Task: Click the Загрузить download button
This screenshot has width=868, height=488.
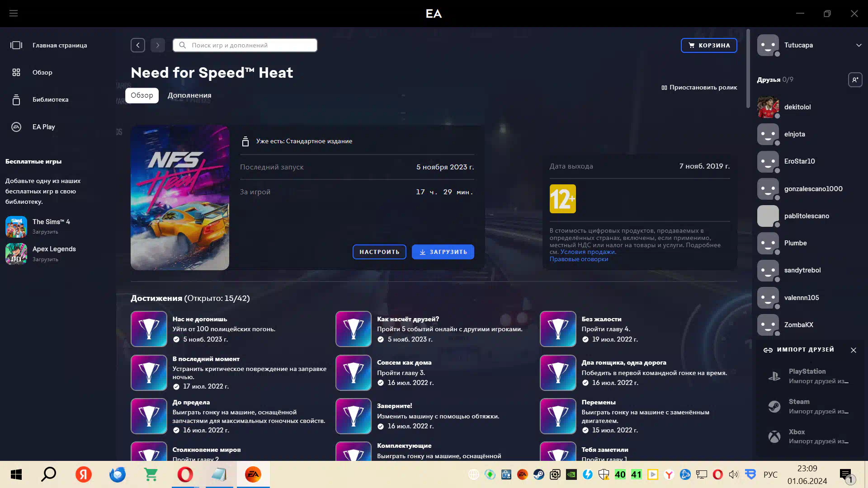Action: [x=443, y=252]
